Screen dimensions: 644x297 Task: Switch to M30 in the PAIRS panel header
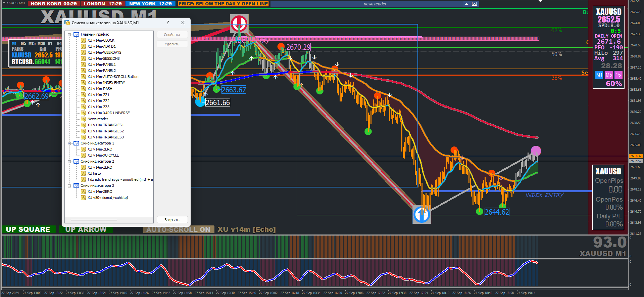tap(41, 43)
